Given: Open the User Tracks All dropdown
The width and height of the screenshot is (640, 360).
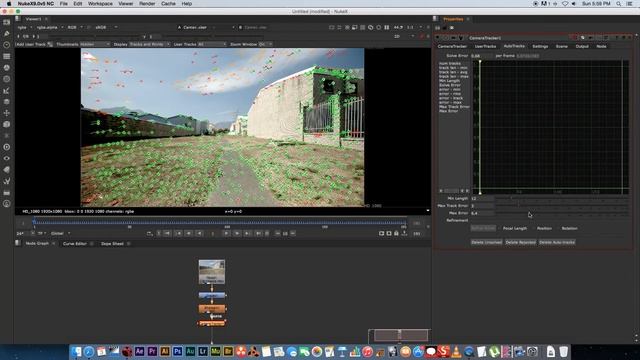Looking at the screenshot, I should [x=212, y=44].
